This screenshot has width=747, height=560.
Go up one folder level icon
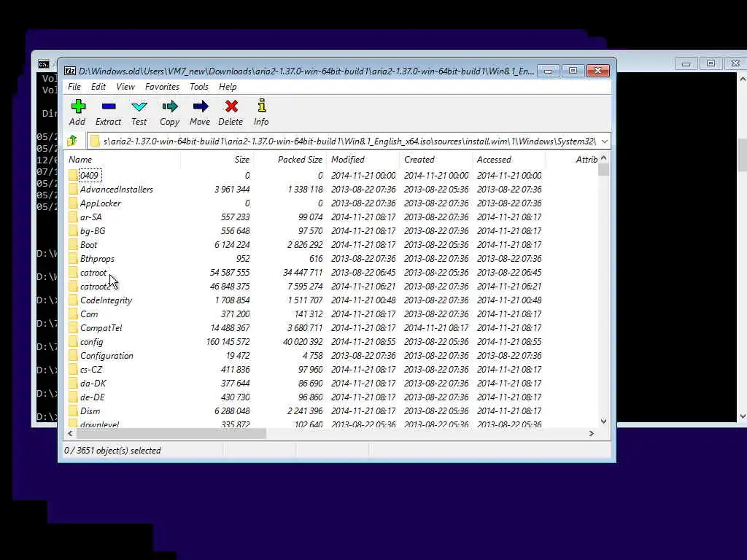coord(72,141)
